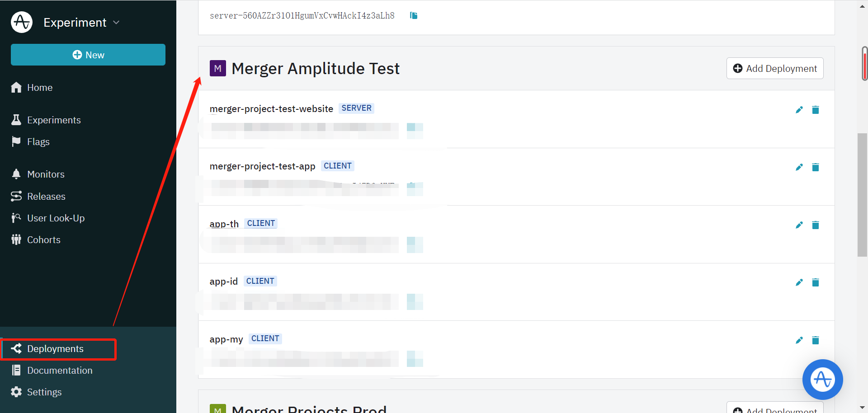Open Documentation link in sidebar
The width and height of the screenshot is (868, 413).
pyautogui.click(x=60, y=371)
